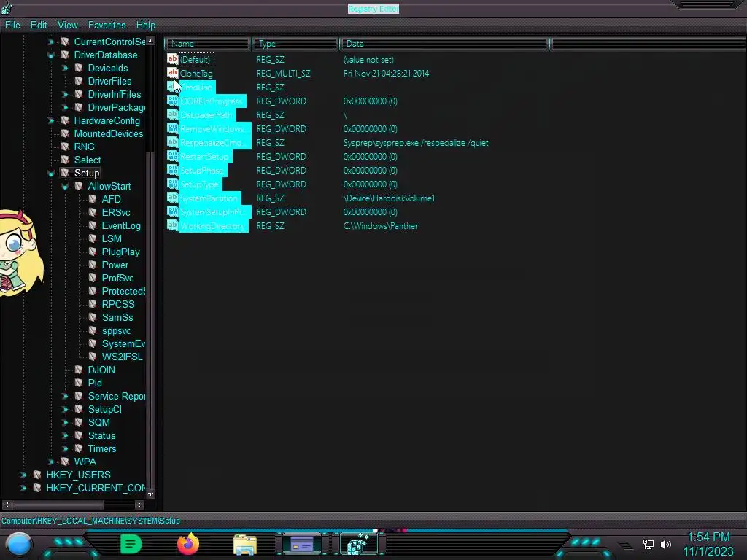The height and width of the screenshot is (560, 747).
Task: Click the tree horizontal scroll-right arrow
Action: pos(139,505)
